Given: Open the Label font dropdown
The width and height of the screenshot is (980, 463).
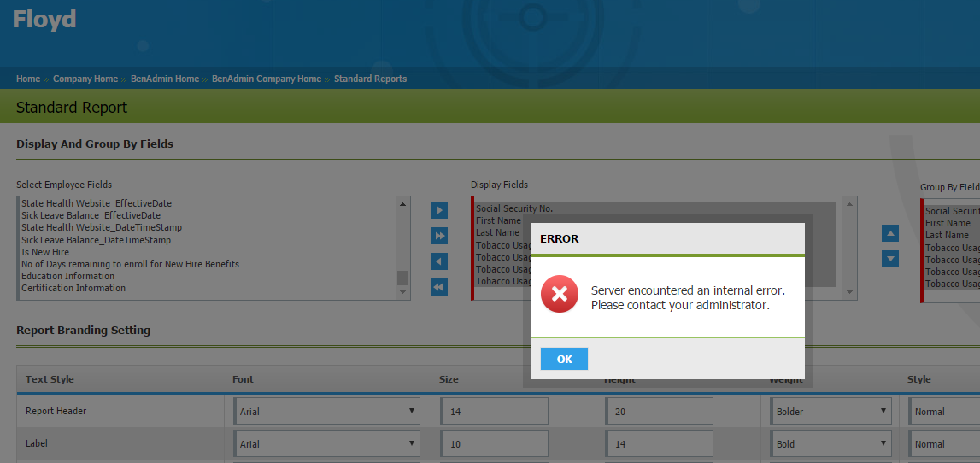Looking at the screenshot, I should 327,443.
